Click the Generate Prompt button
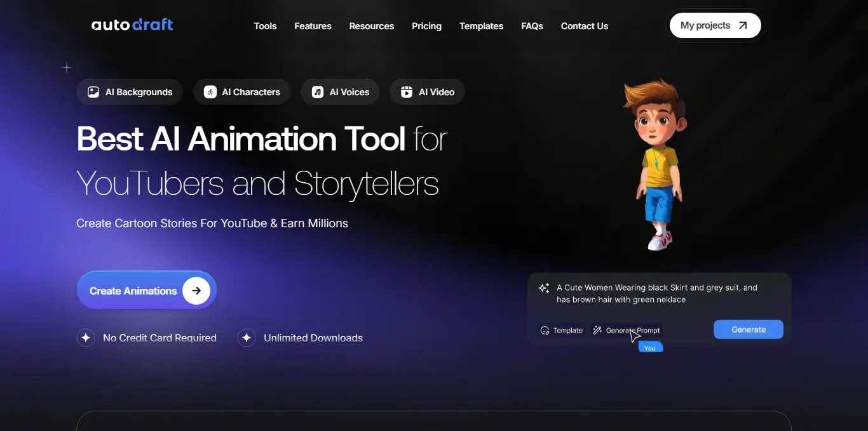Viewport: 868px width, 431px height. coord(627,330)
